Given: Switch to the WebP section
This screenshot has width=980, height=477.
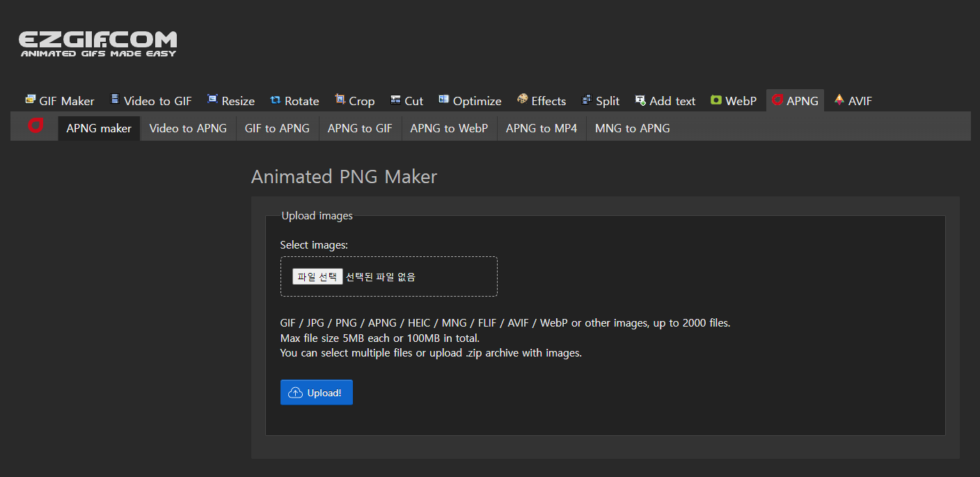Looking at the screenshot, I should point(734,101).
